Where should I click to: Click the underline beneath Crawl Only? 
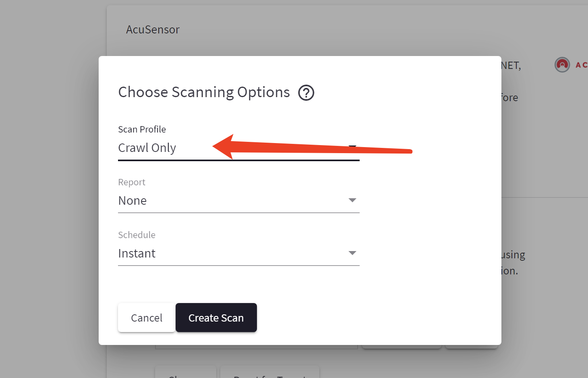coord(238,160)
